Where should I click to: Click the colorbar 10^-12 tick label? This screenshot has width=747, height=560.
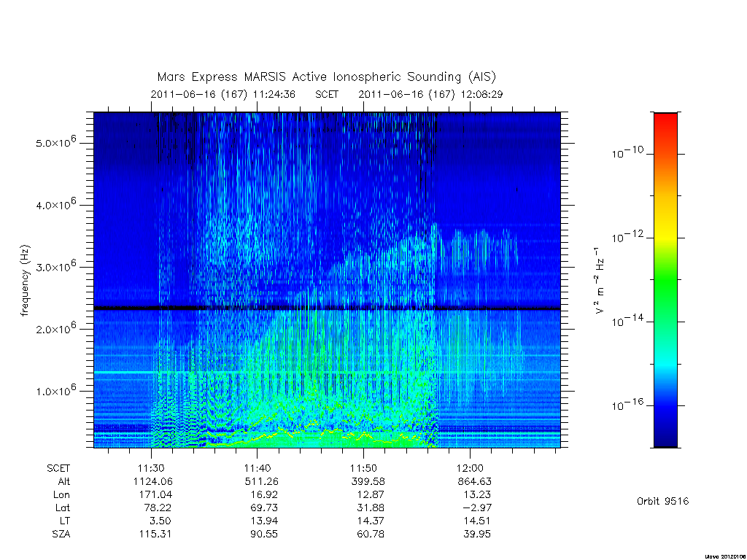(x=627, y=237)
